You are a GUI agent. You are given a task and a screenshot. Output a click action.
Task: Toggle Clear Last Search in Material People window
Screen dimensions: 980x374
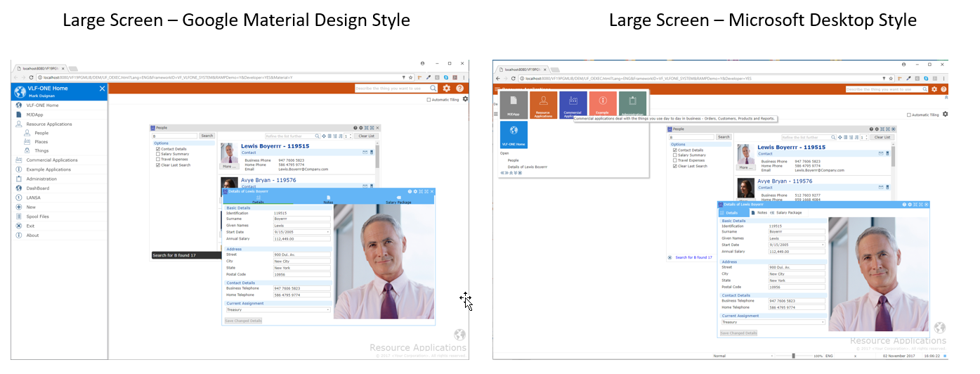click(158, 165)
